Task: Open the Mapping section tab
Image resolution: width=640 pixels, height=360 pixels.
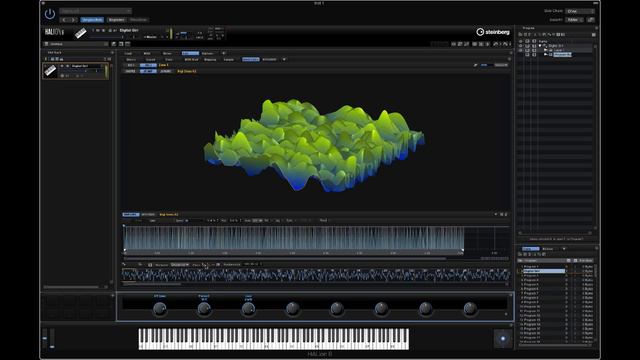Action: click(210, 60)
